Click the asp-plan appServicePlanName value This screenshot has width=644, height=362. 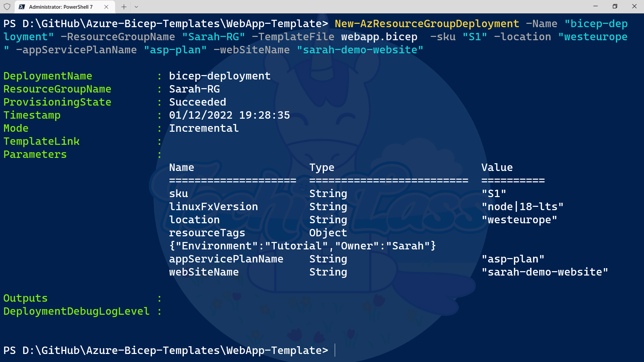pyautogui.click(x=513, y=259)
